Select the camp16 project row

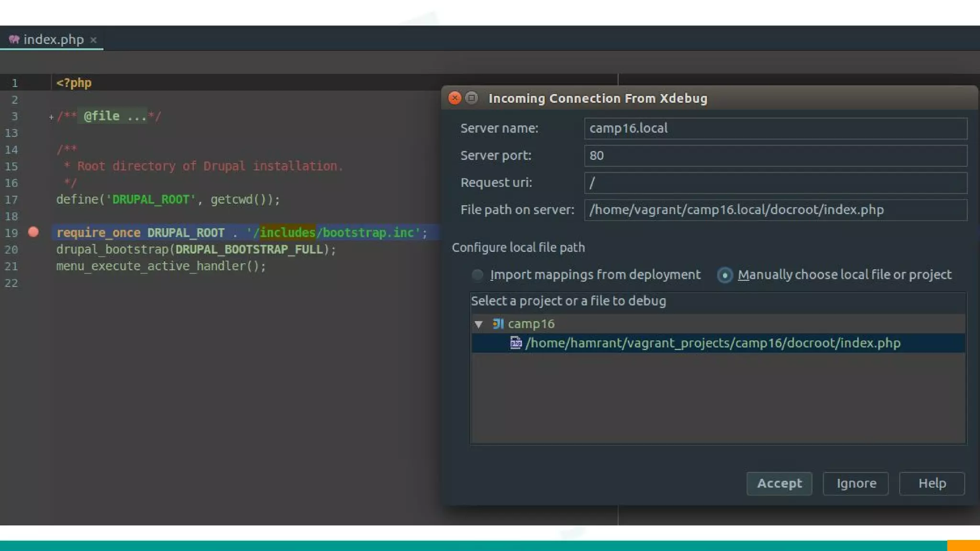718,324
